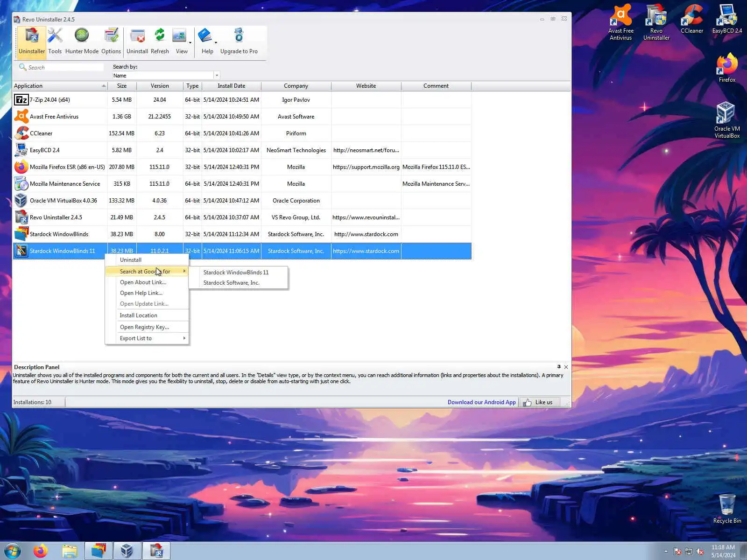Refresh the installed programs list

160,42
